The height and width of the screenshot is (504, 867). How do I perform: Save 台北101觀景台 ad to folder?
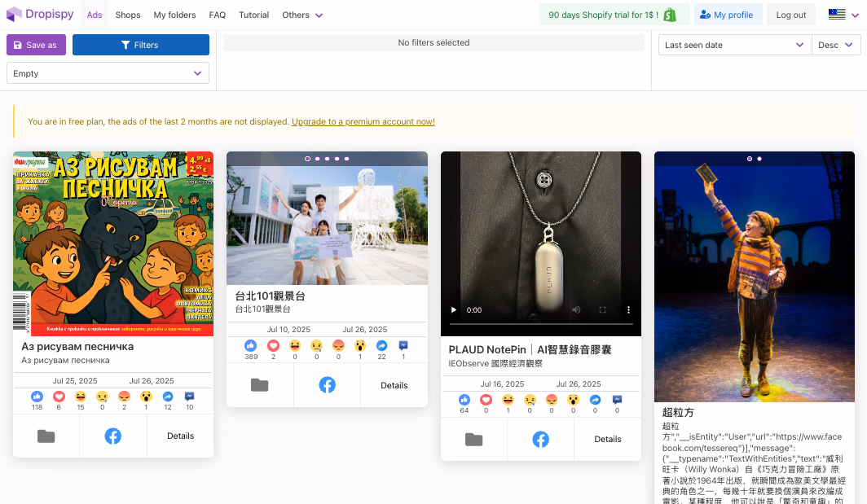coord(260,385)
